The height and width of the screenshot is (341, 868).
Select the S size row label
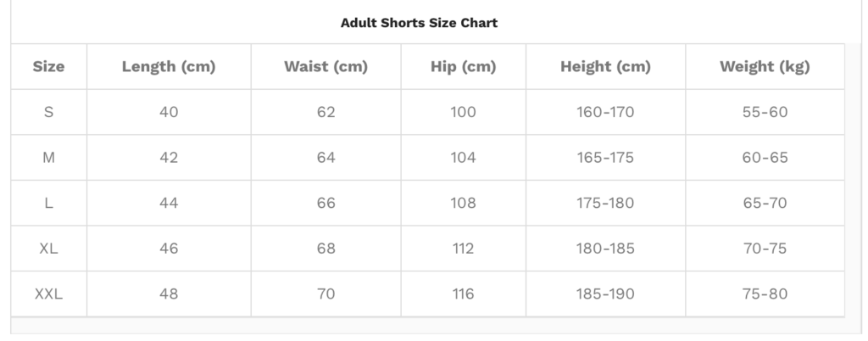point(48,112)
